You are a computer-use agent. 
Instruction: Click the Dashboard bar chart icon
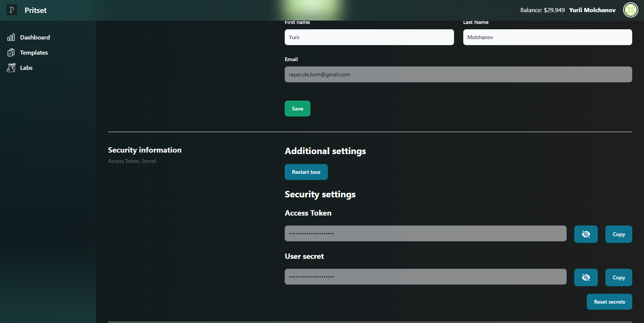pos(11,37)
